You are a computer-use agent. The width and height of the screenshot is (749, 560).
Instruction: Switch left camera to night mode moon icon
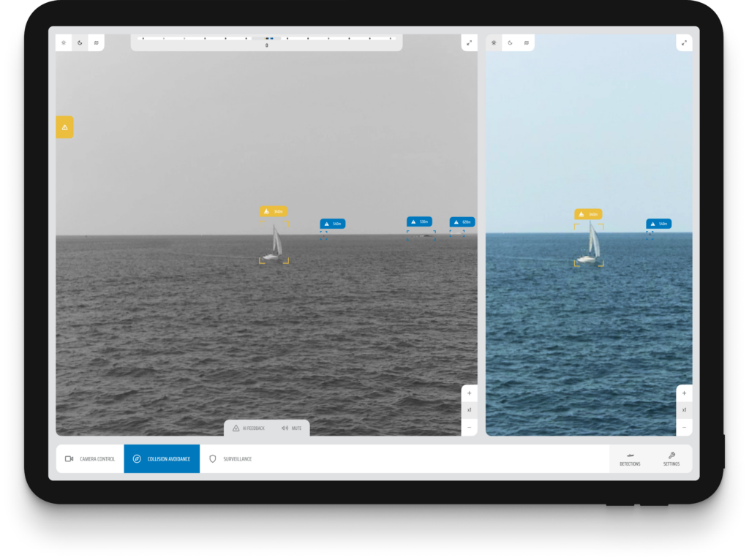80,42
